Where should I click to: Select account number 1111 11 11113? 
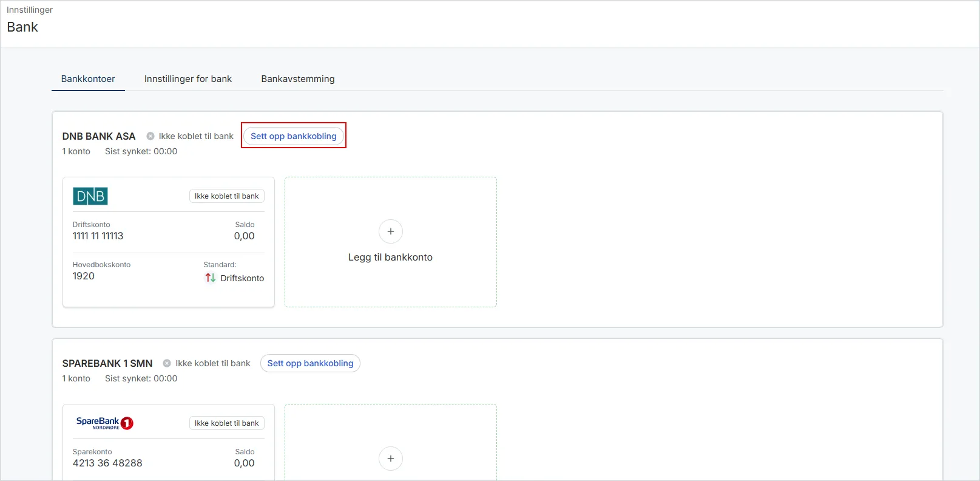[98, 236]
